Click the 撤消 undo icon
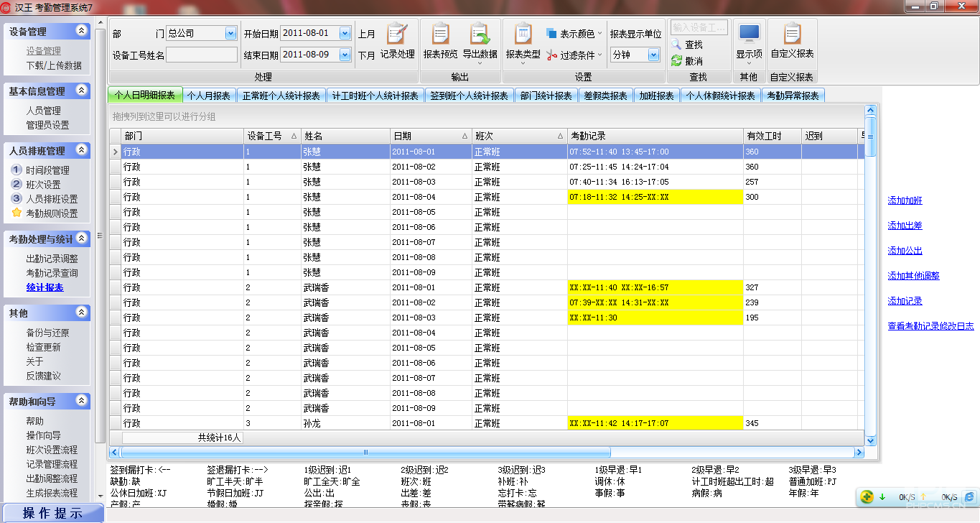Viewport: 980px width, 523px height. [x=676, y=61]
